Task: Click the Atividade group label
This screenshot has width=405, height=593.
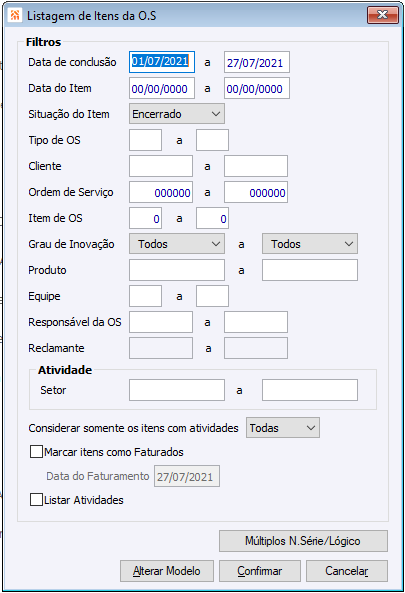Action: pos(65,370)
